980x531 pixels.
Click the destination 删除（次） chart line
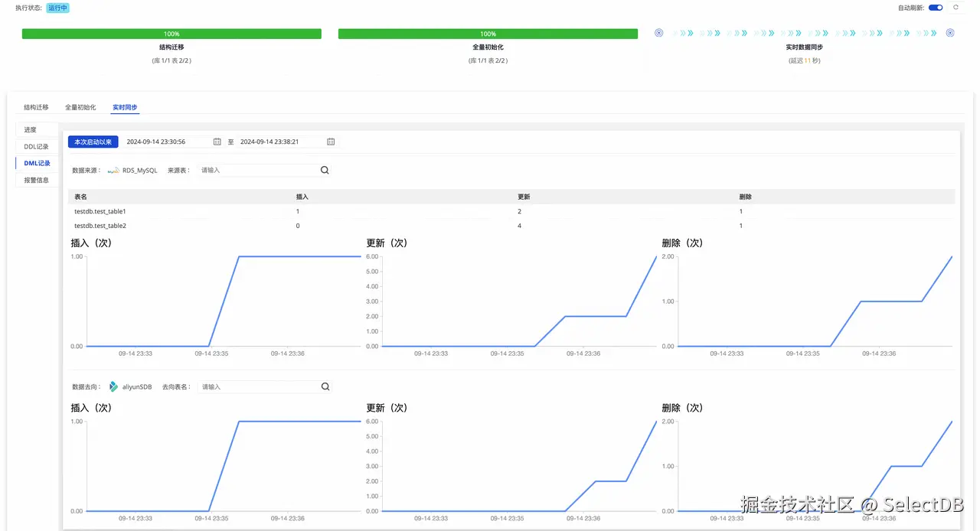906,466
